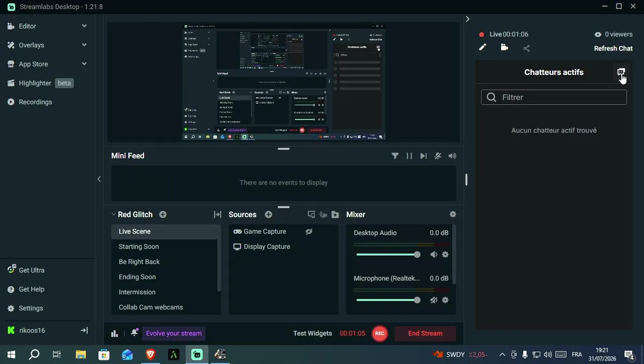Click the scene transitions icon
Viewport: 644px width, 364px height.
(218, 214)
